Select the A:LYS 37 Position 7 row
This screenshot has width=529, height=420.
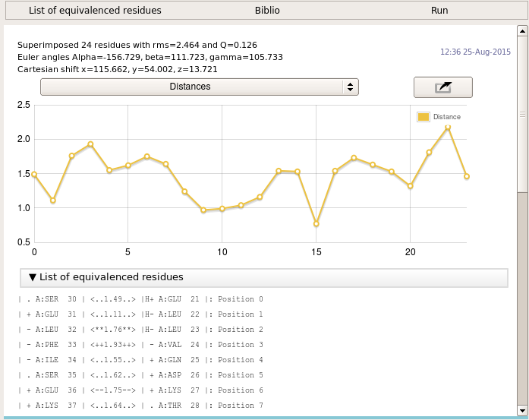(x=140, y=406)
